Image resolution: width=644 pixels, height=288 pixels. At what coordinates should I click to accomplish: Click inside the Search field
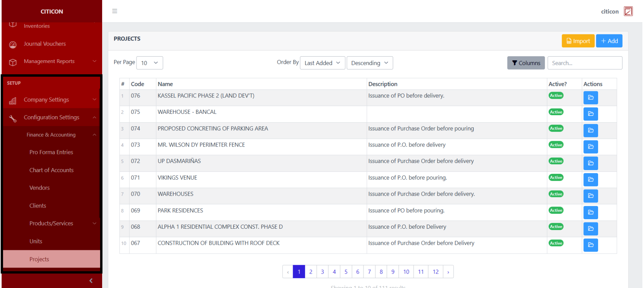(584, 63)
